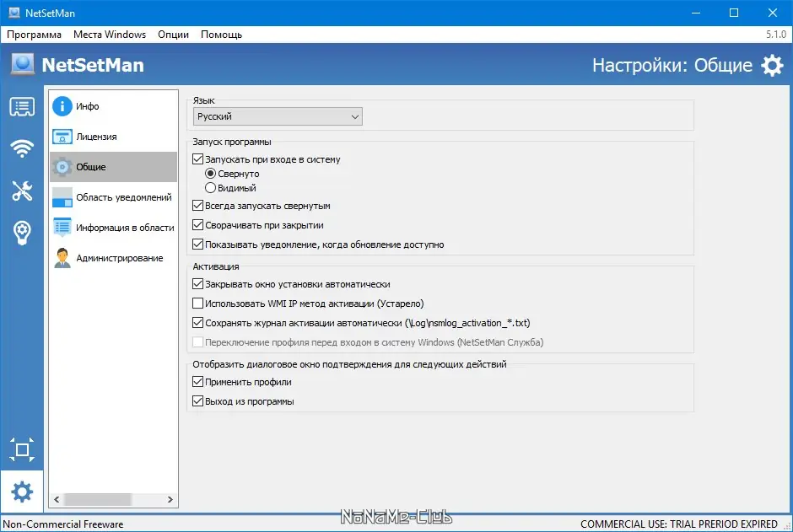Click the Общие gear icon in list

(x=62, y=167)
